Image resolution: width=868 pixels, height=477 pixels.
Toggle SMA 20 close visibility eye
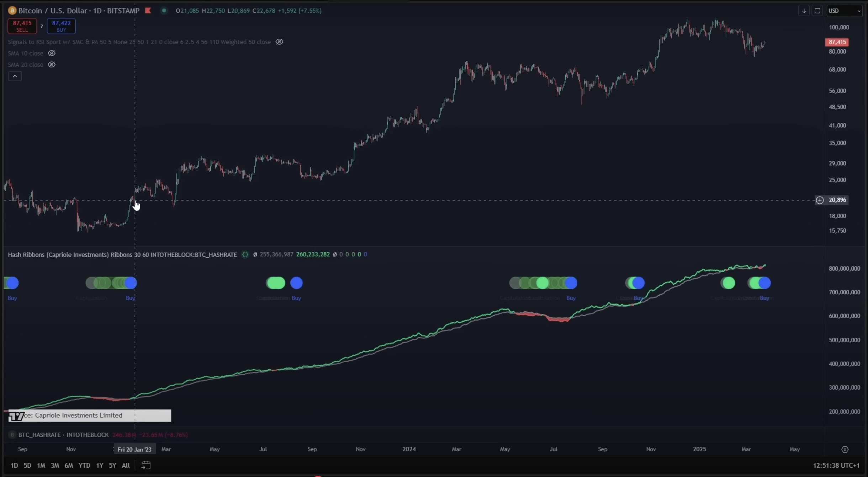(52, 65)
